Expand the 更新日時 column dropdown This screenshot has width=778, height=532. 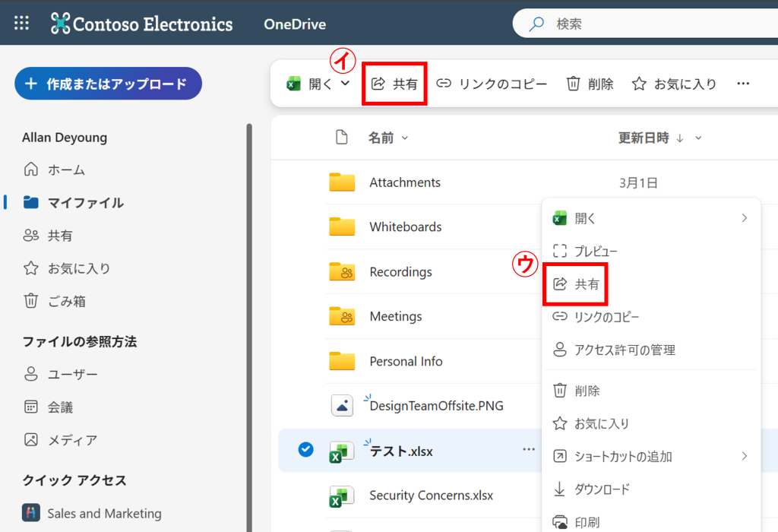click(x=698, y=138)
